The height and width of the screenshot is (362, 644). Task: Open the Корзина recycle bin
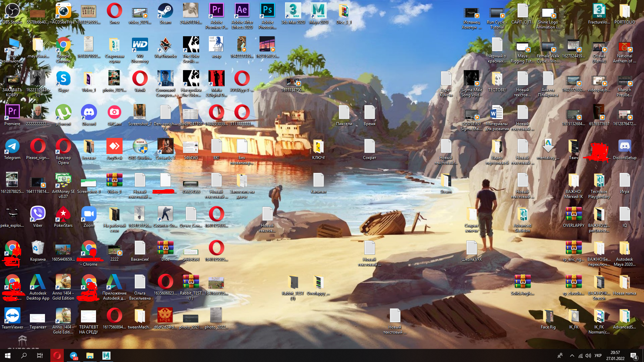38,251
